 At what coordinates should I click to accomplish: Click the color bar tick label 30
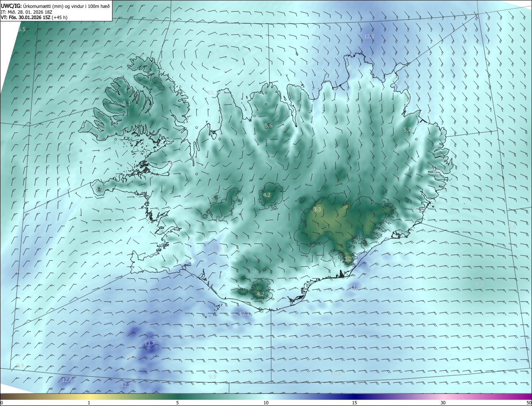pos(443,403)
